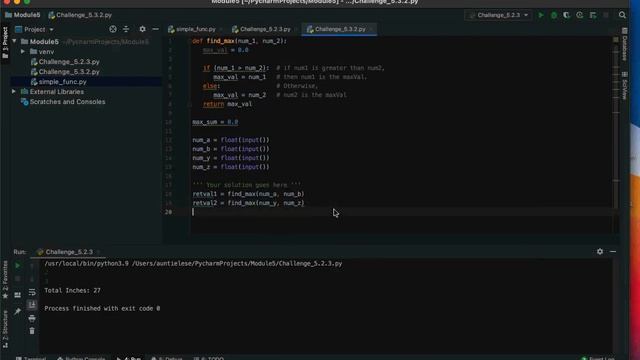640x360 pixels.
Task: Click the restore layout icon in Run panel
Action: (18, 295)
